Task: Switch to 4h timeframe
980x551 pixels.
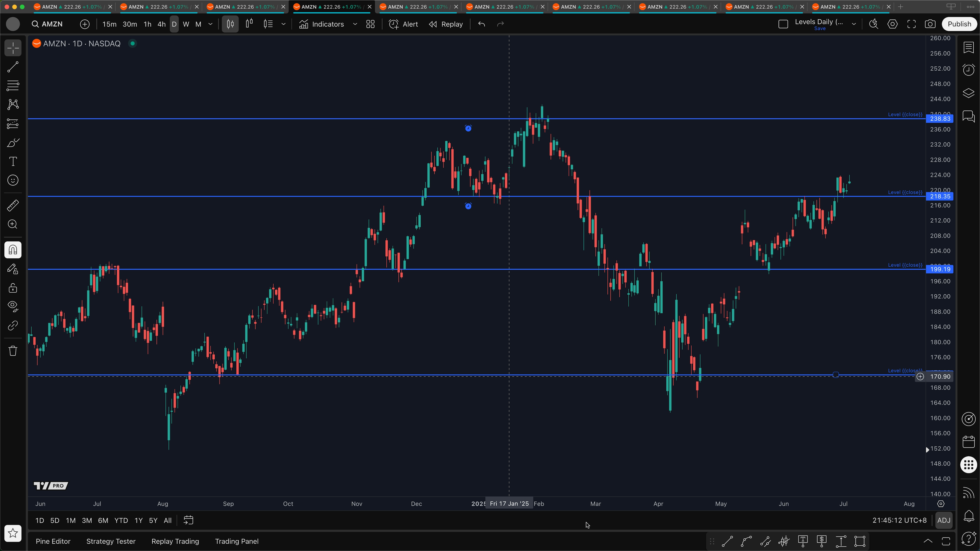Action: pyautogui.click(x=162, y=24)
